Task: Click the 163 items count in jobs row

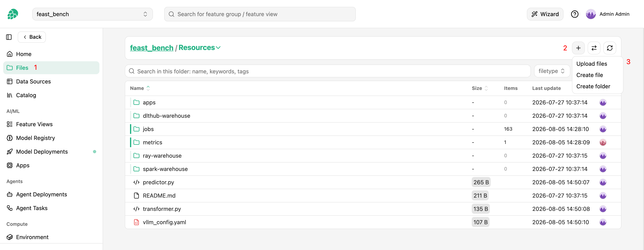Action: 508,129
